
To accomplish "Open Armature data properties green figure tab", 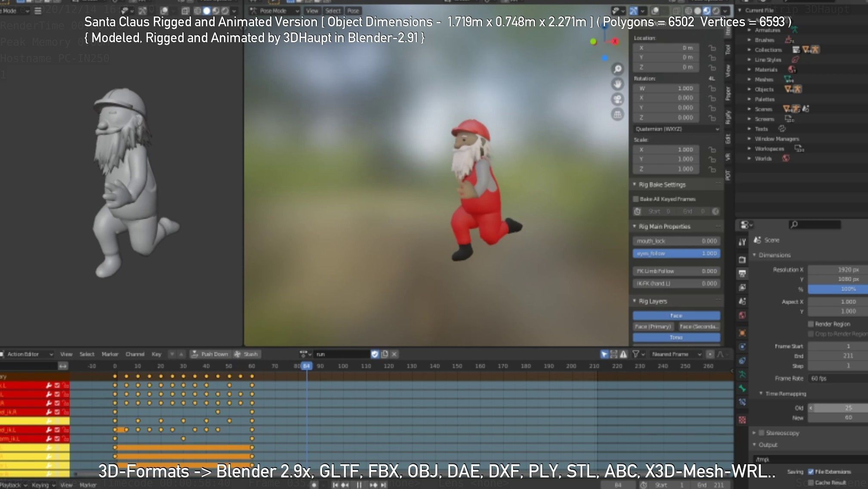I will (x=742, y=374).
